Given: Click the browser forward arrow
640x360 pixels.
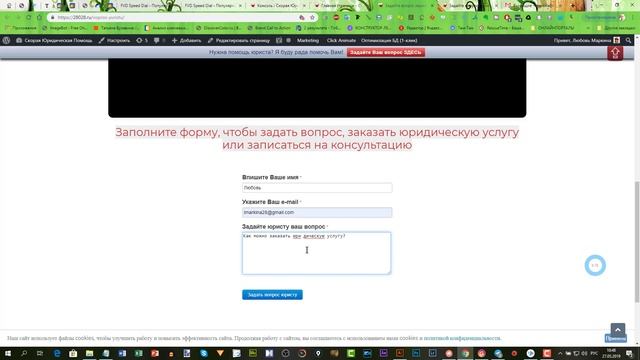Looking at the screenshot, I should click(18, 18).
